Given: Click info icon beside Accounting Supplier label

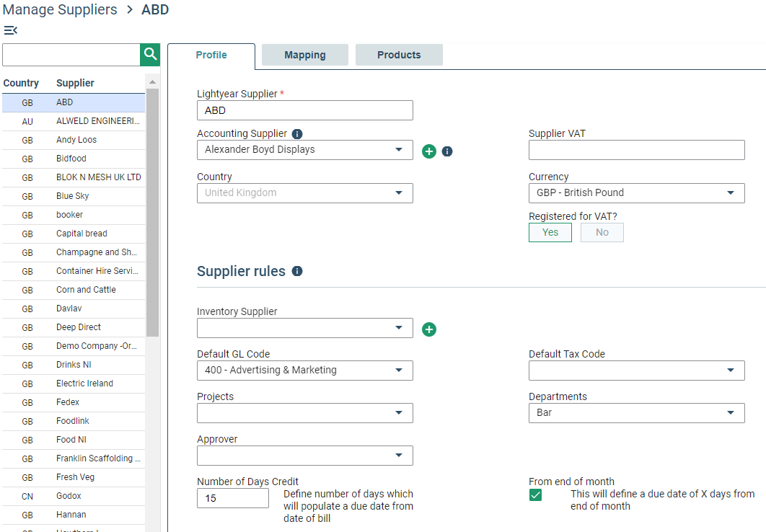Looking at the screenshot, I should [297, 134].
